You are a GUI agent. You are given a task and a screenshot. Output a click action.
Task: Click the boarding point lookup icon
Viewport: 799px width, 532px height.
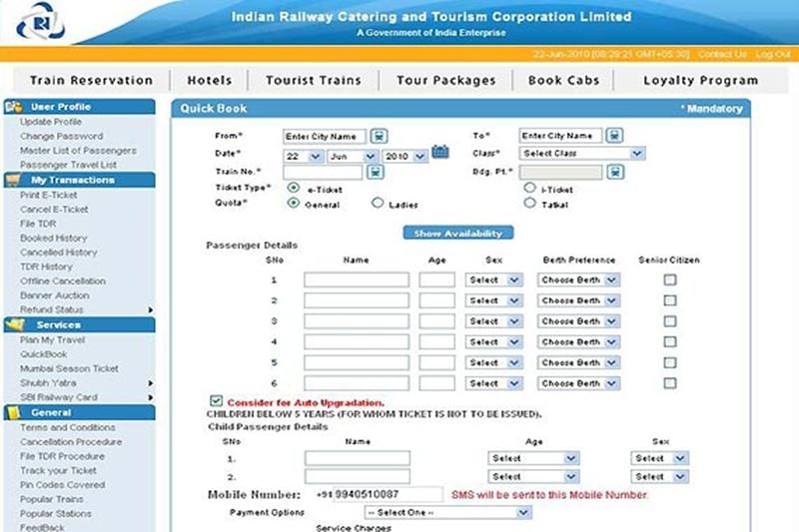(x=615, y=172)
